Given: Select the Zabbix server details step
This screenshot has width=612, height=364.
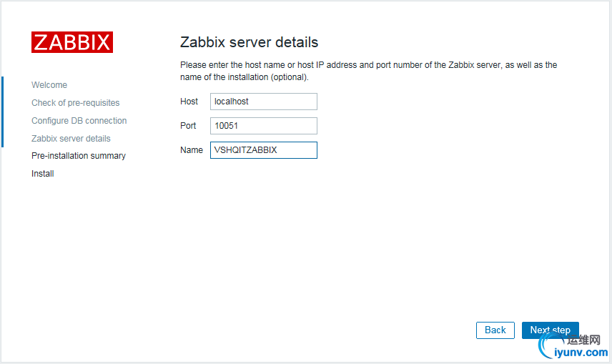Looking at the screenshot, I should click(71, 139).
